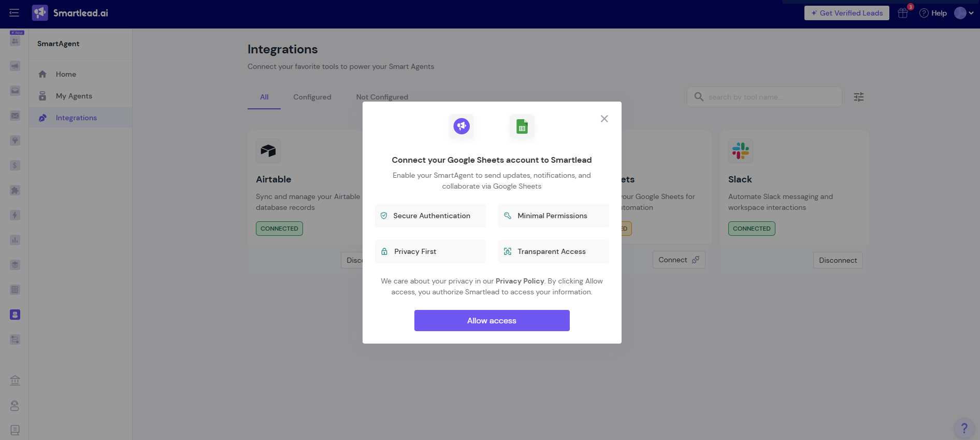This screenshot has height=440, width=980.
Task: Open the puzzle piece icon in left rail
Action: [x=15, y=190]
